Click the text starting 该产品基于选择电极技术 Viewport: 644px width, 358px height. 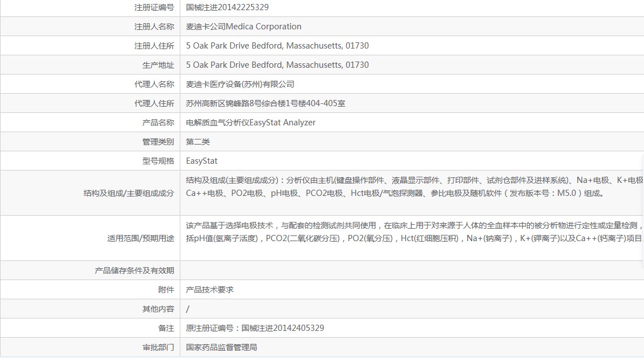point(413,225)
